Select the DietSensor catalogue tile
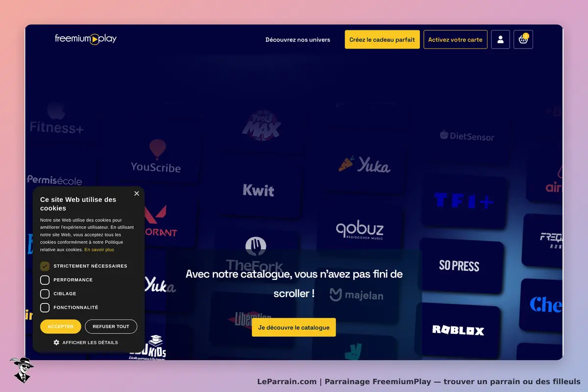 coord(467,136)
